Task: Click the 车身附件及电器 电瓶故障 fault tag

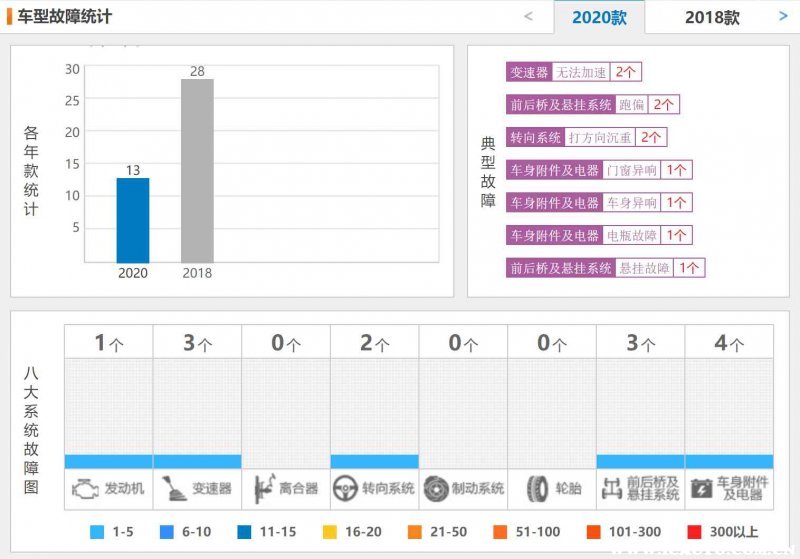Action: click(x=598, y=235)
